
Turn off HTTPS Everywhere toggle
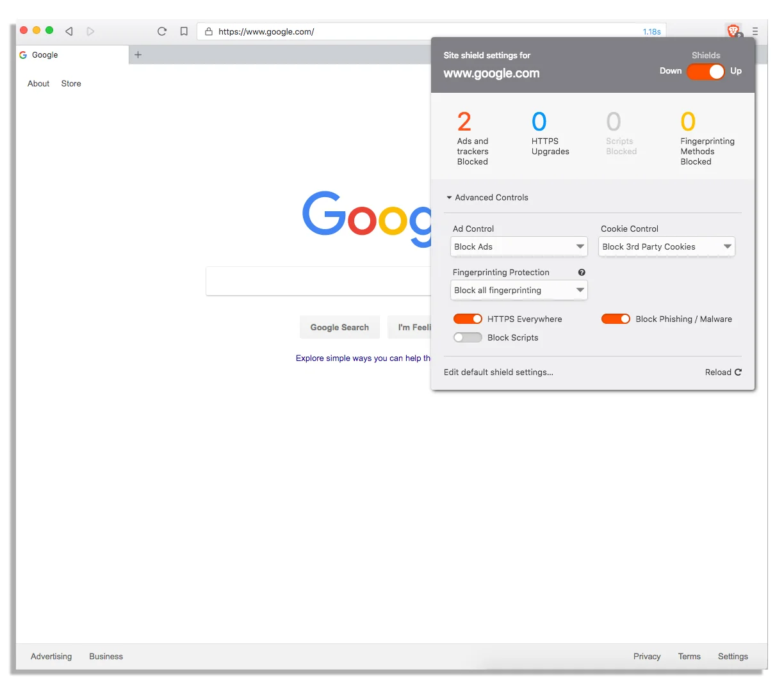coord(468,319)
